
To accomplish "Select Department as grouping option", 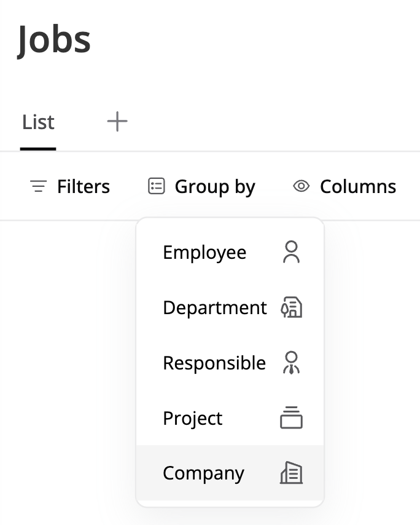I will (x=214, y=307).
